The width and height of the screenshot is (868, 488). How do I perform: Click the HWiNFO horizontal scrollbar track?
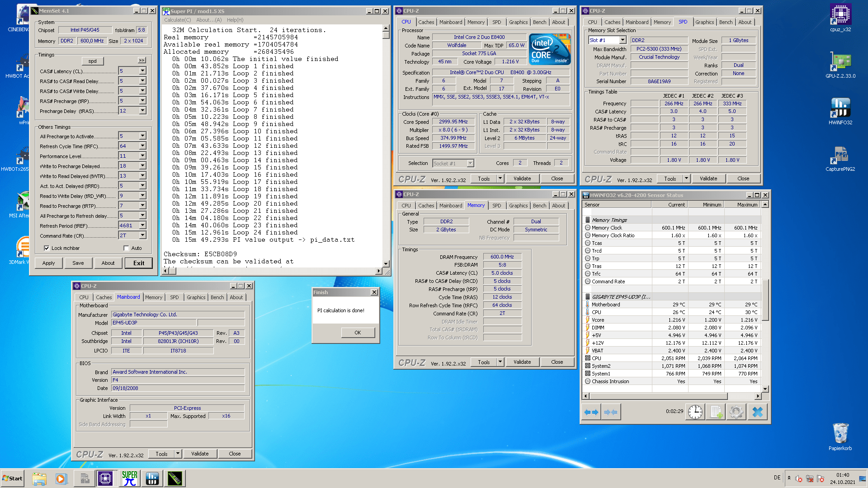point(741,396)
